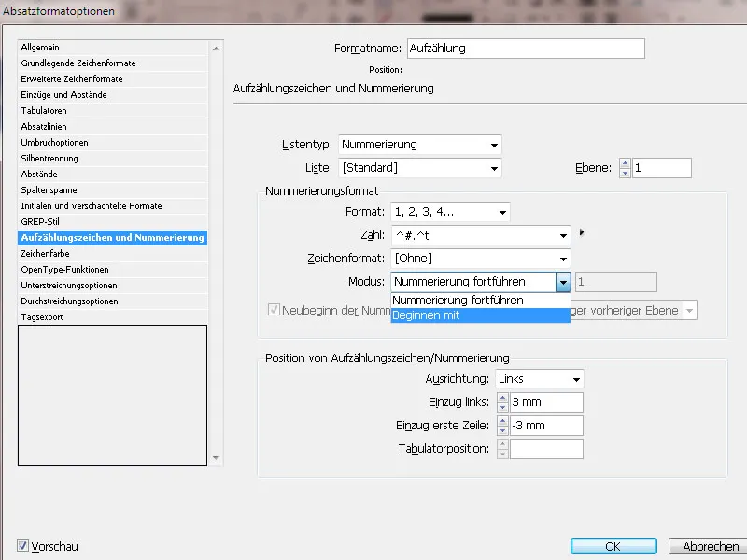
Task: Click the Modus start number field
Action: pos(616,282)
